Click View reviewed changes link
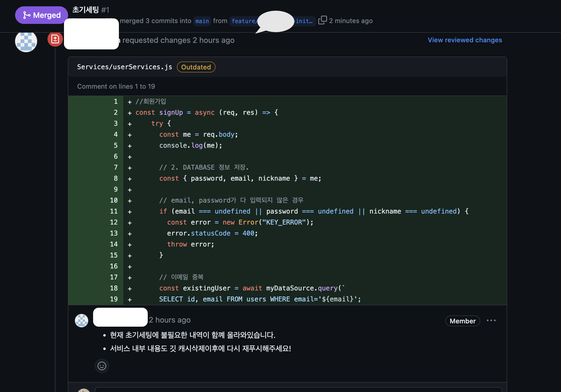Screen dimensions: 561x392 (x=465, y=40)
